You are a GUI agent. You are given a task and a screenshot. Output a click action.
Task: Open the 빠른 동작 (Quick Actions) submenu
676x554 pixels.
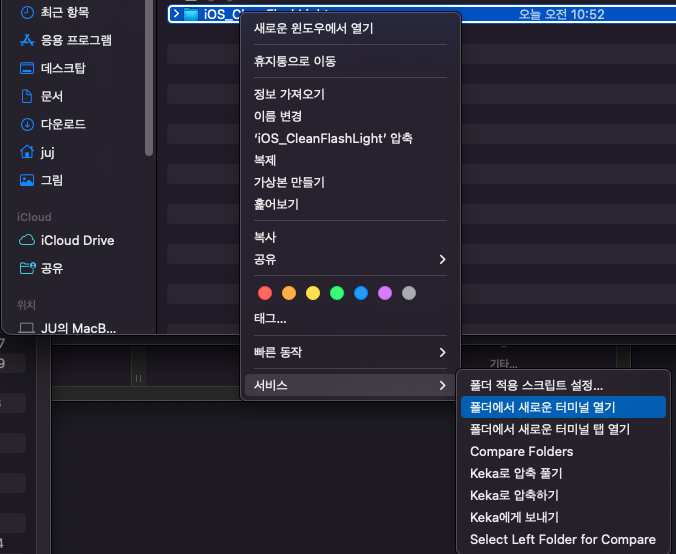coord(350,353)
